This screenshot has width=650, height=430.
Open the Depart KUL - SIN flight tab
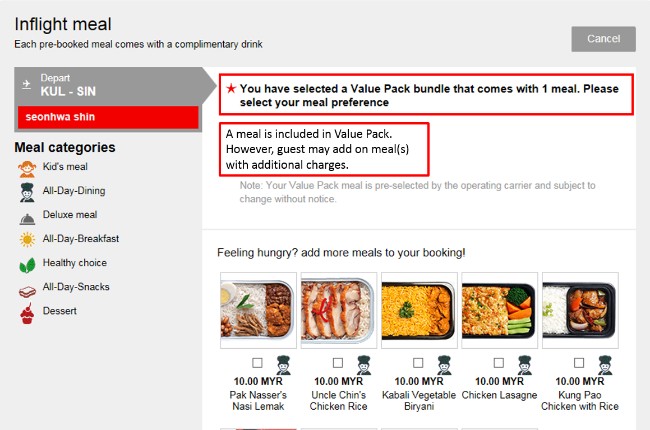pos(109,86)
